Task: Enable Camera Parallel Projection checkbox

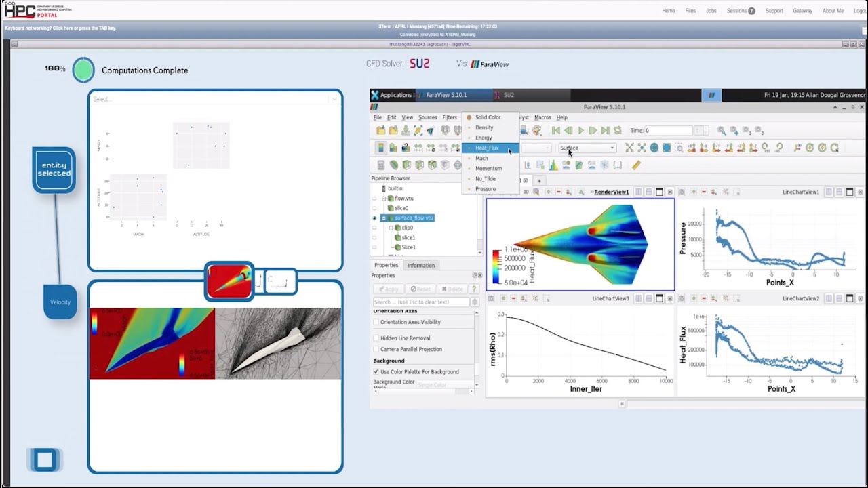Action: 376,349
